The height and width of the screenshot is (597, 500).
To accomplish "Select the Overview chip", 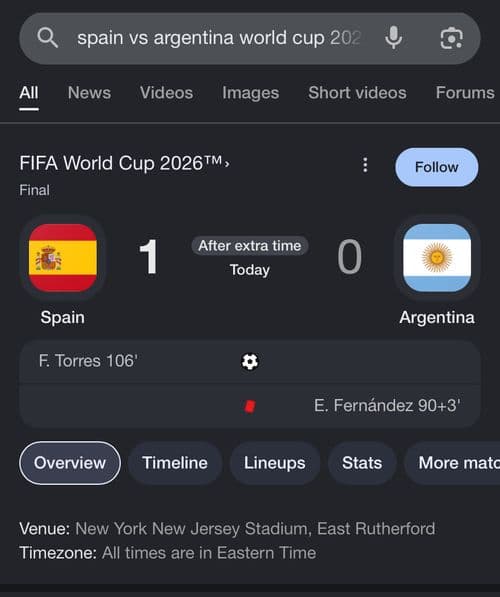I will [x=70, y=463].
